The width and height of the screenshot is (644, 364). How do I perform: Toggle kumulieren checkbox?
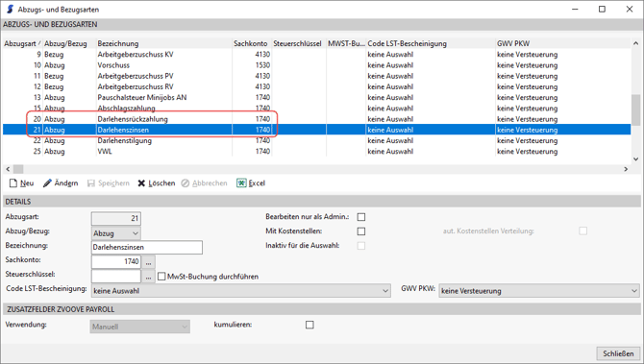tap(310, 325)
